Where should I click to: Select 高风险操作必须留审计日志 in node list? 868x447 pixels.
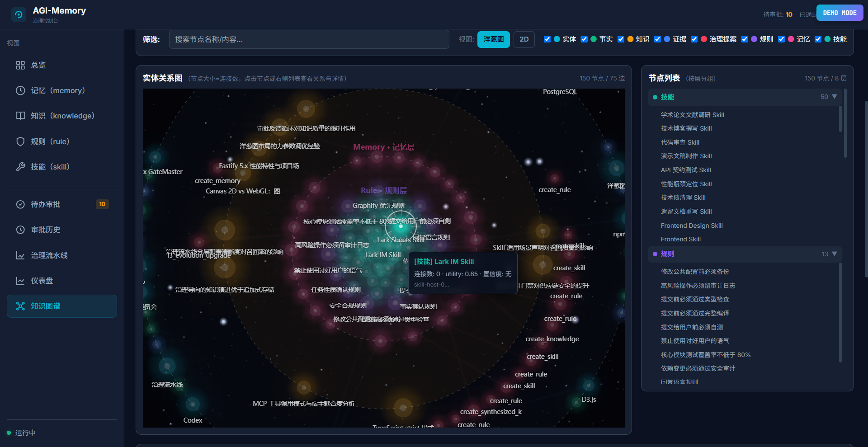click(698, 286)
